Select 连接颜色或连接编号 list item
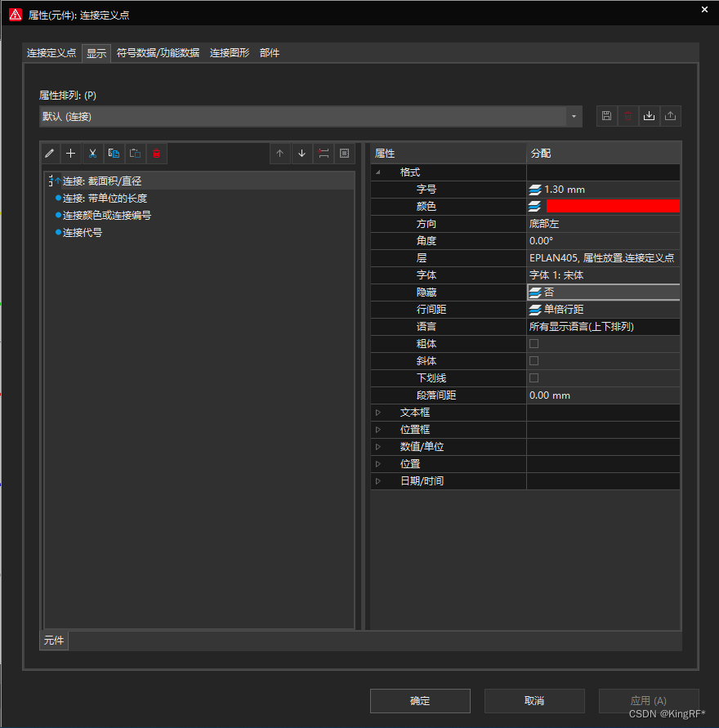 (x=107, y=216)
